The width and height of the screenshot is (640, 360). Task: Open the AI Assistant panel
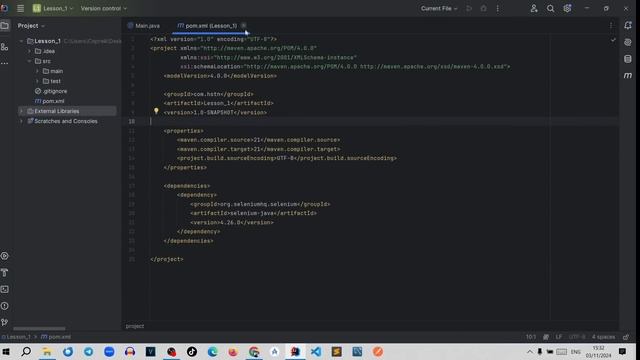[628, 42]
